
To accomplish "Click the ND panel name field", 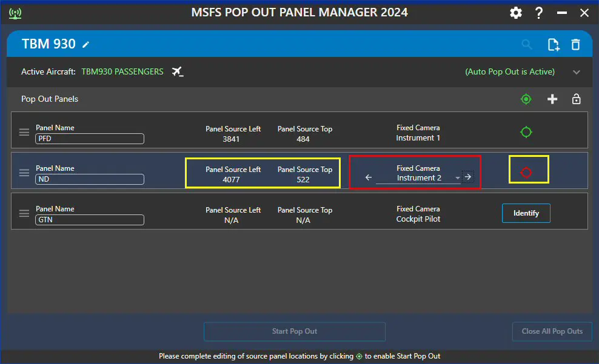I will click(90, 179).
